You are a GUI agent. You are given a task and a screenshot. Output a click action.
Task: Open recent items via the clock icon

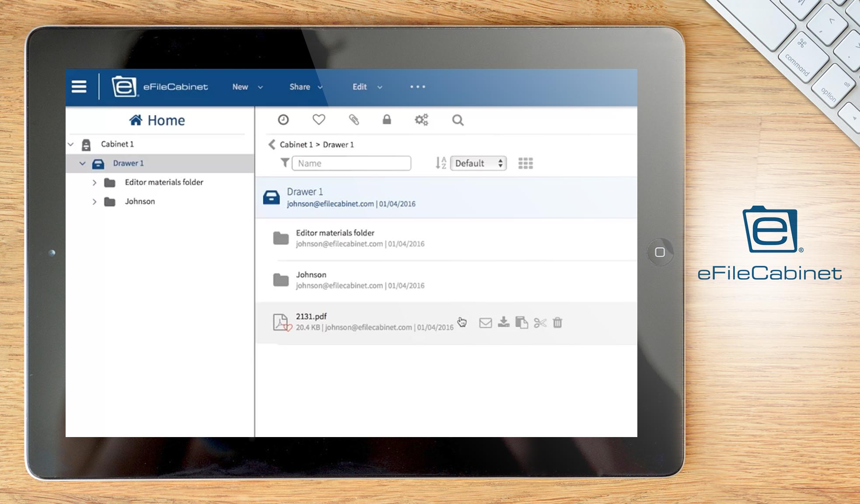point(282,119)
